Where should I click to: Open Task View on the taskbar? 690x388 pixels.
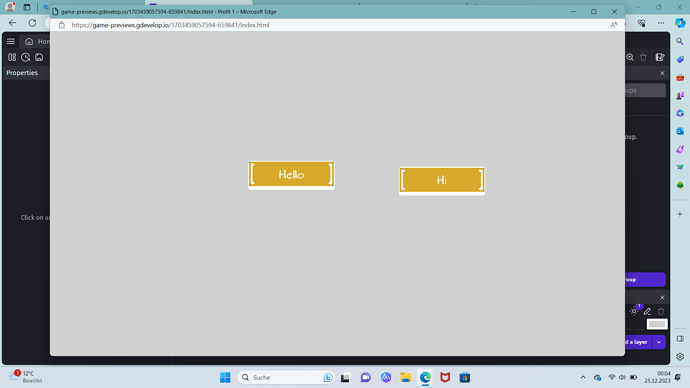click(x=345, y=377)
